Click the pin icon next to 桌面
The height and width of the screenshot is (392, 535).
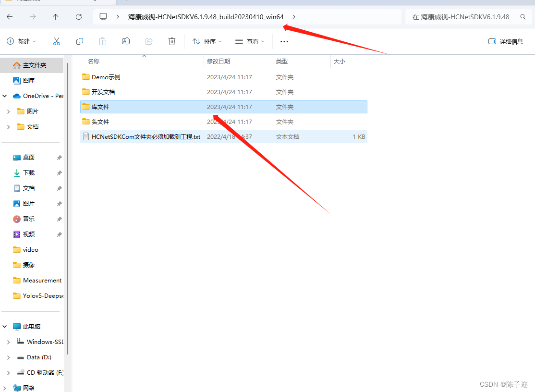59,158
